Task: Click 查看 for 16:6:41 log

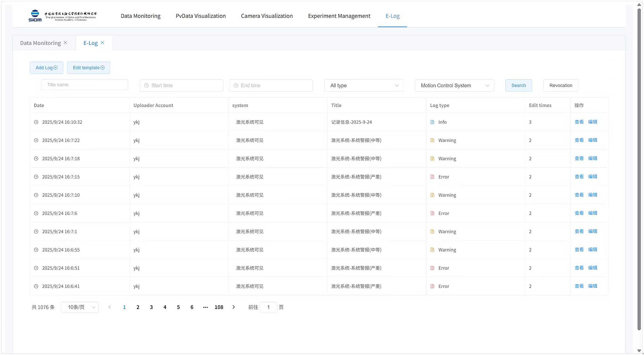Action: coord(579,286)
